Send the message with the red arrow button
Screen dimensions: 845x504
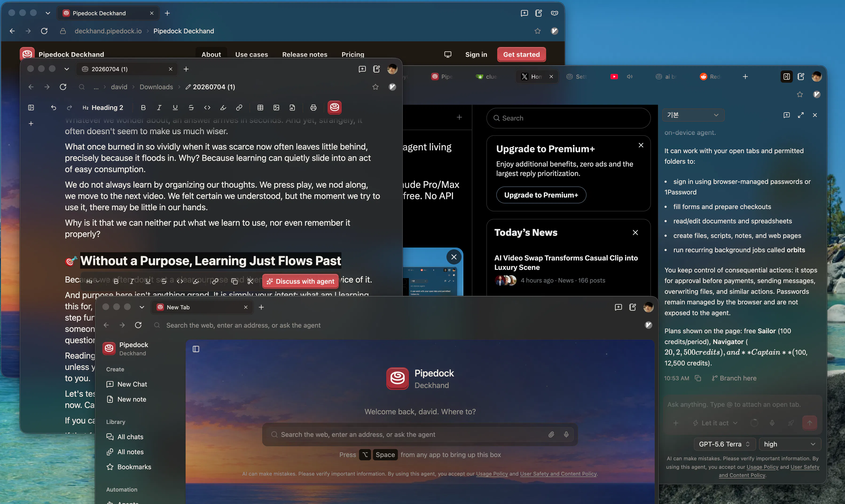pyautogui.click(x=810, y=423)
